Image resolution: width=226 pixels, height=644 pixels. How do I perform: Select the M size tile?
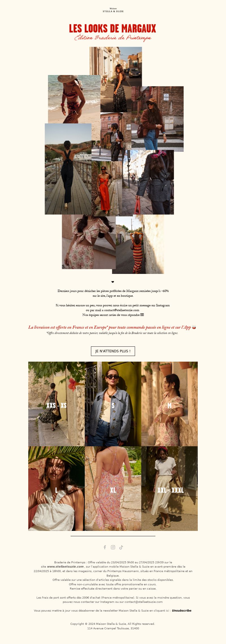coord(169,404)
